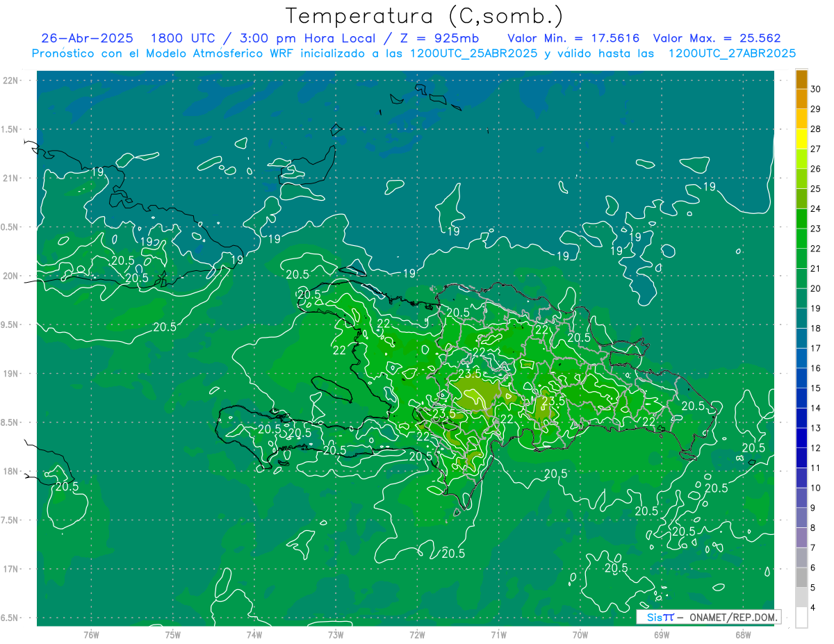The width and height of the screenshot is (834, 644).
Task: Click the gray legend swatch between 6 and 7
Action: pyautogui.click(x=801, y=558)
